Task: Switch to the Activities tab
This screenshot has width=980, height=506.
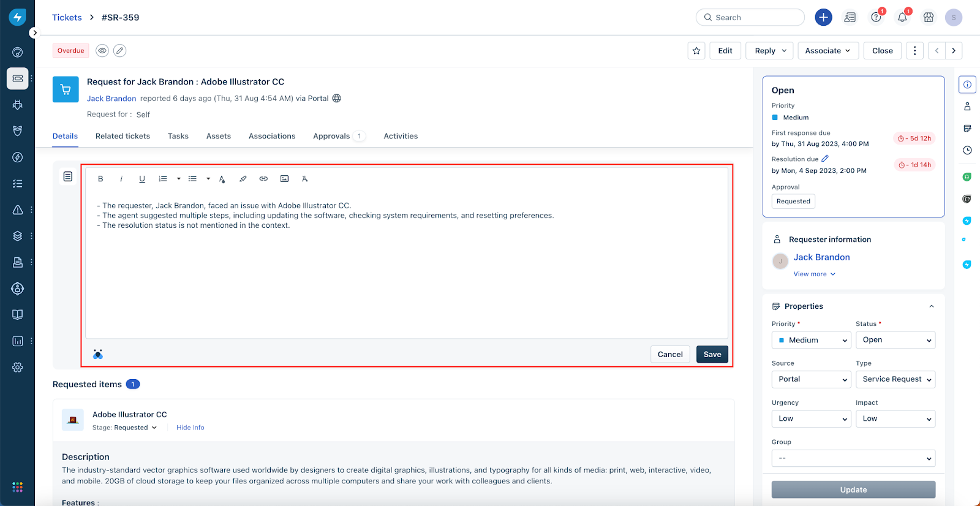Action: tap(401, 136)
